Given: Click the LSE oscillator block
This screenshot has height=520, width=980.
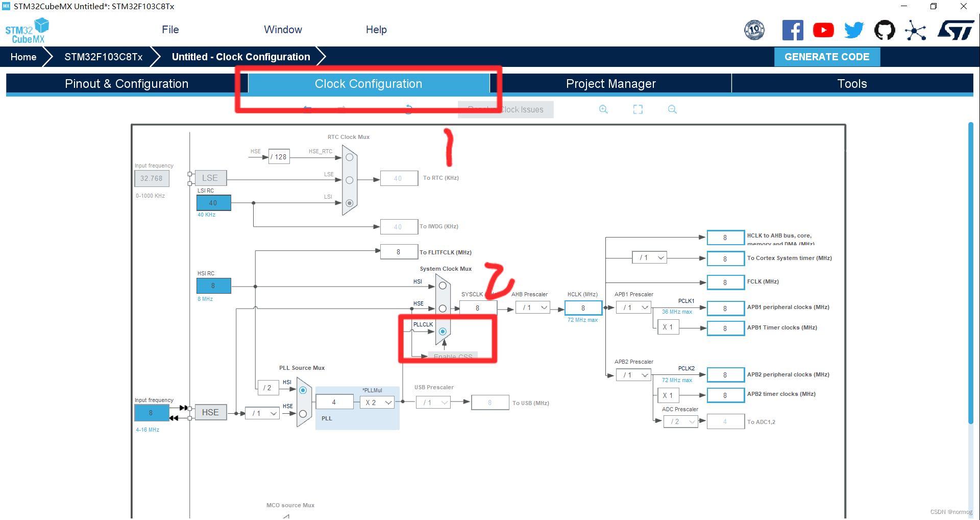Looking at the screenshot, I should pyautogui.click(x=210, y=178).
